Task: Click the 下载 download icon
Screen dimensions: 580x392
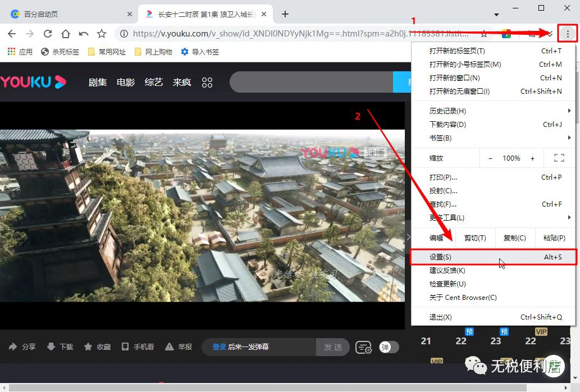Action: coord(51,347)
